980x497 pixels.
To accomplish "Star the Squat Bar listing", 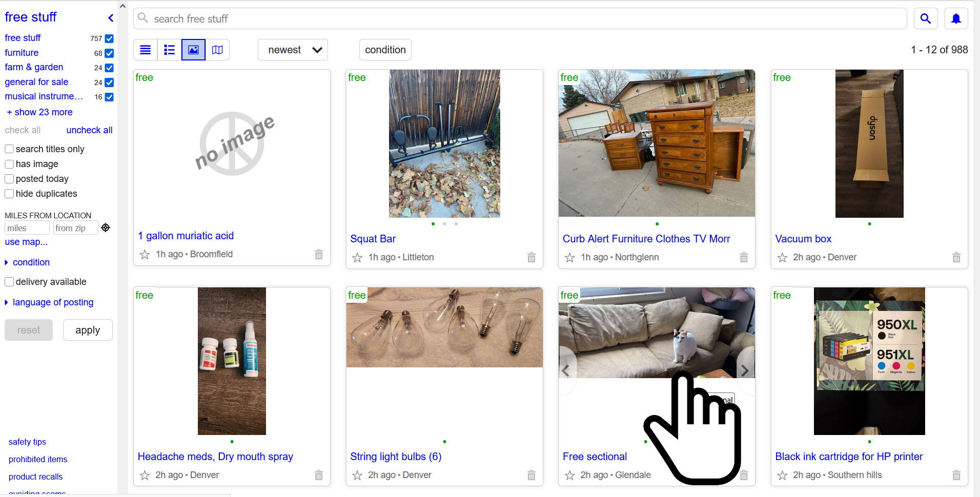I will tap(357, 258).
